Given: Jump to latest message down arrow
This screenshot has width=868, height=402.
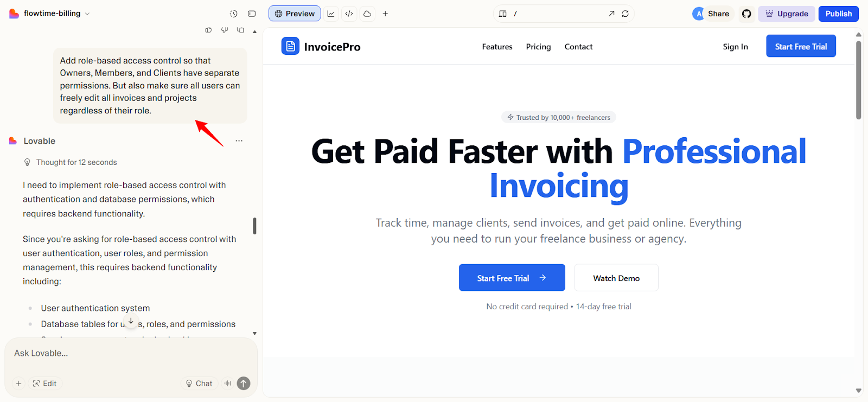Looking at the screenshot, I should coord(131,321).
